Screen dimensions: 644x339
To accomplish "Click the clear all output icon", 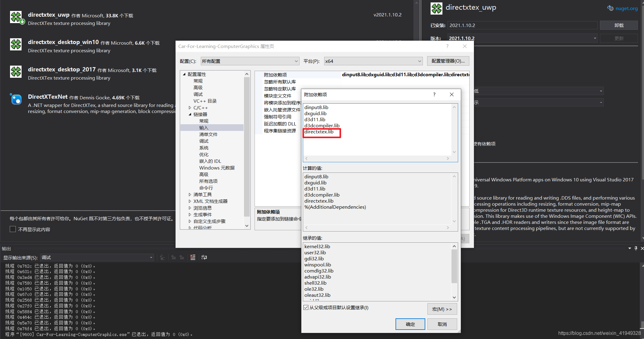I will point(193,257).
